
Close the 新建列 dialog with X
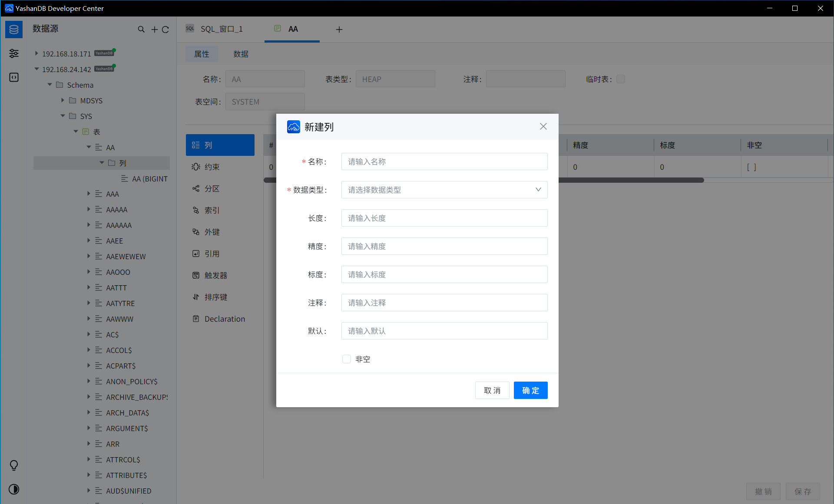543,126
